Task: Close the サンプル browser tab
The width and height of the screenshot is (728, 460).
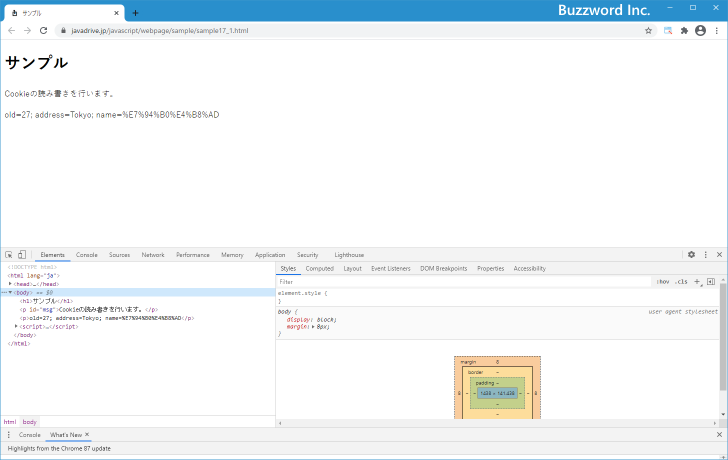Action: click(x=116, y=13)
